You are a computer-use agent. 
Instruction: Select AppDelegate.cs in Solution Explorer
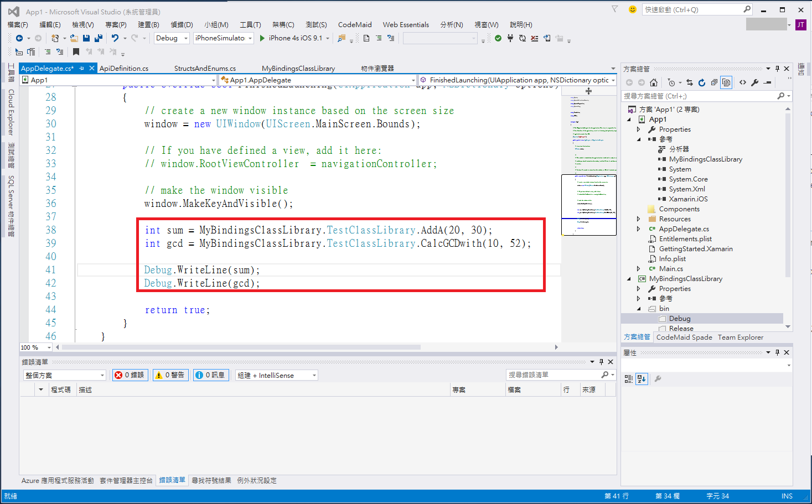point(684,229)
